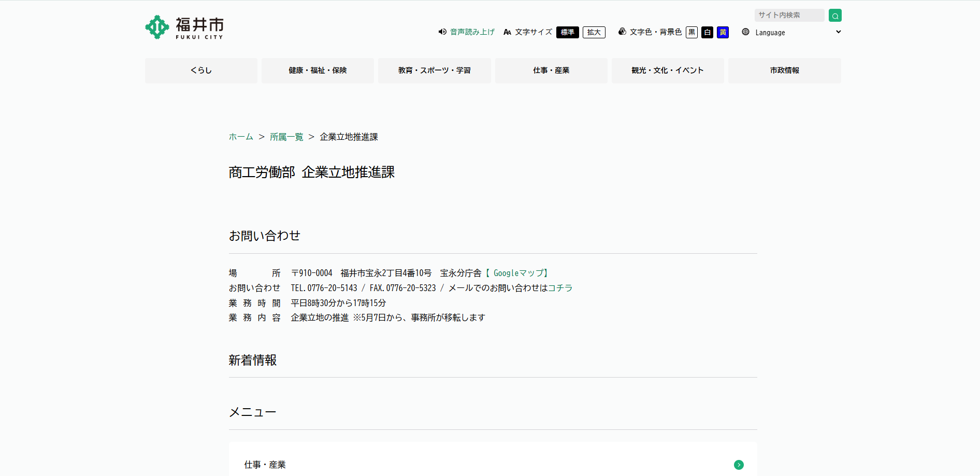Open the くらし menu
The image size is (980, 476).
coord(201,70)
